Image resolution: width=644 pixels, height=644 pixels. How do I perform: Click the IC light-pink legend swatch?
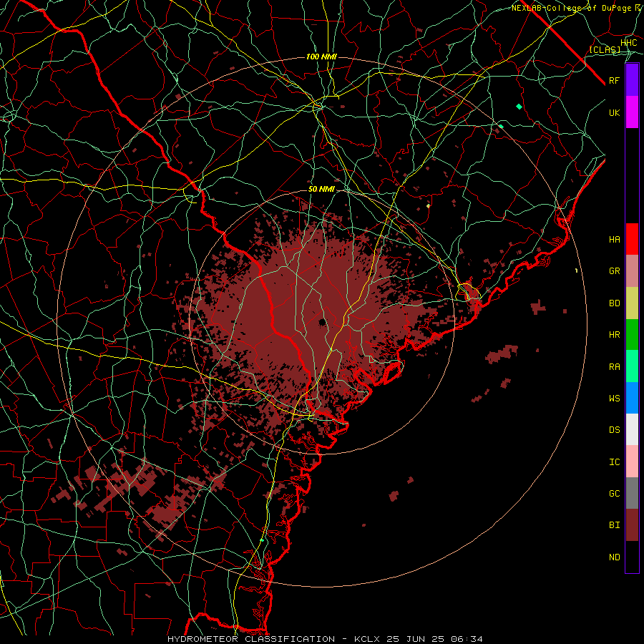(632, 462)
